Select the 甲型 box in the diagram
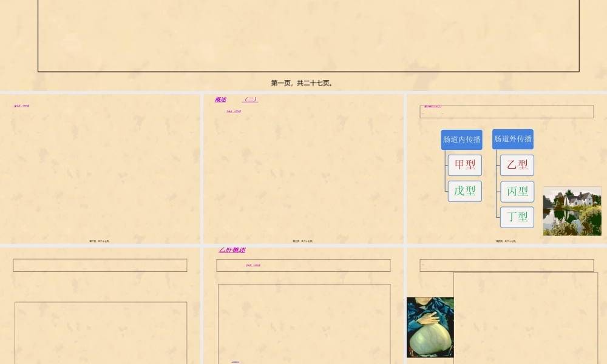This screenshot has height=364, width=607. 464,164
